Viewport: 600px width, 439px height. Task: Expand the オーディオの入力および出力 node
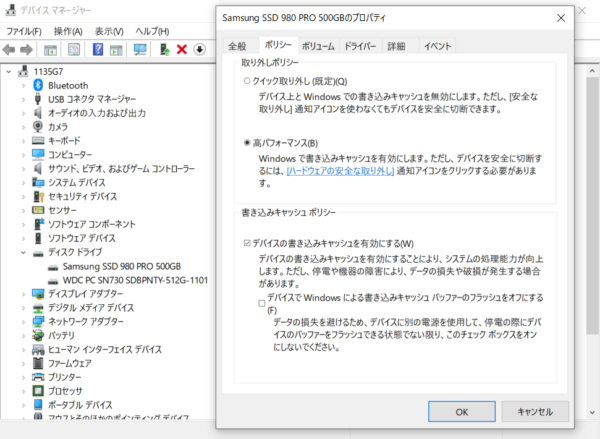click(x=23, y=113)
